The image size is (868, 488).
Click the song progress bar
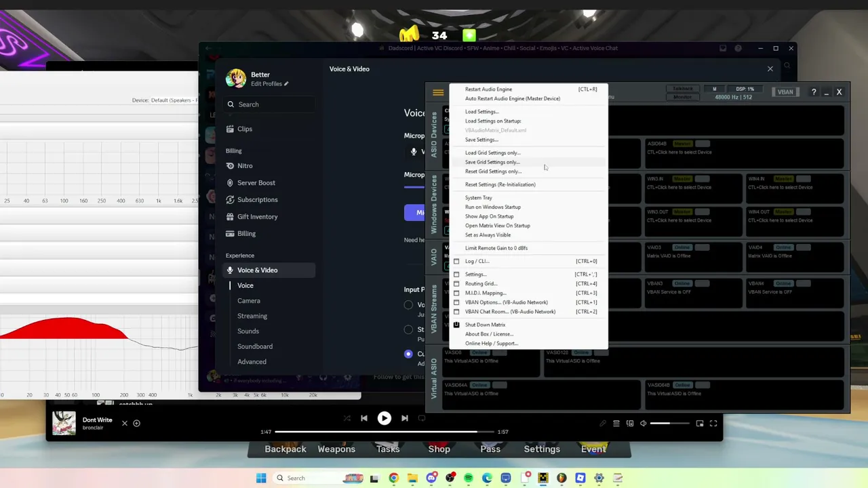coord(384,432)
